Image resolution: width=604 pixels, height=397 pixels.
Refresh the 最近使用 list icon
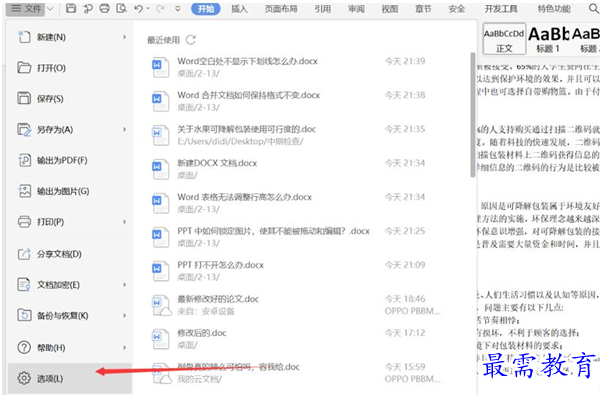point(191,39)
